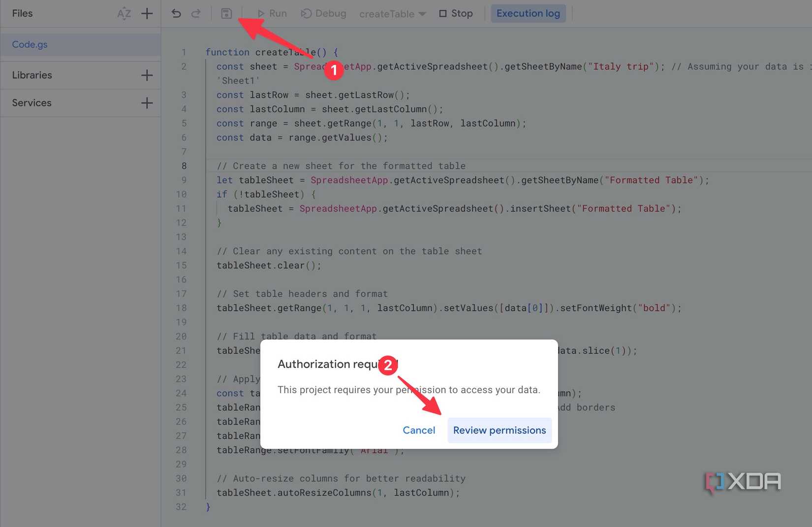Add a new file with the plus icon

tap(146, 14)
